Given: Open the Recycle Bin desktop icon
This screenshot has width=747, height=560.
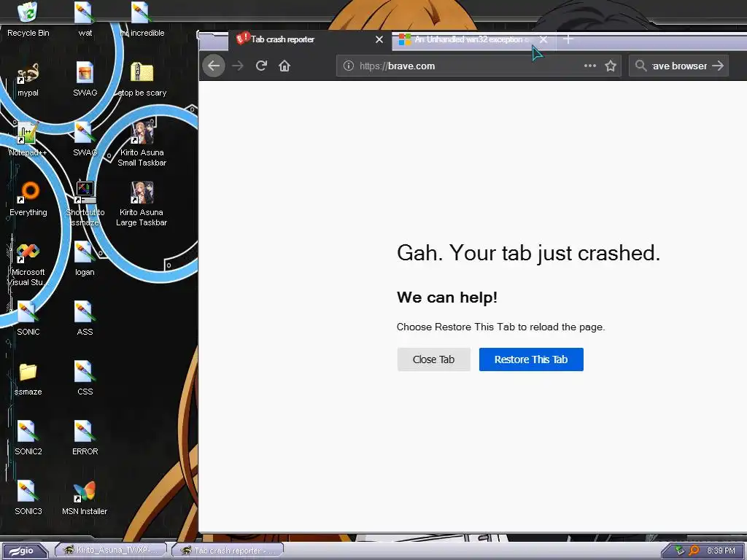Looking at the screenshot, I should (x=28, y=19).
